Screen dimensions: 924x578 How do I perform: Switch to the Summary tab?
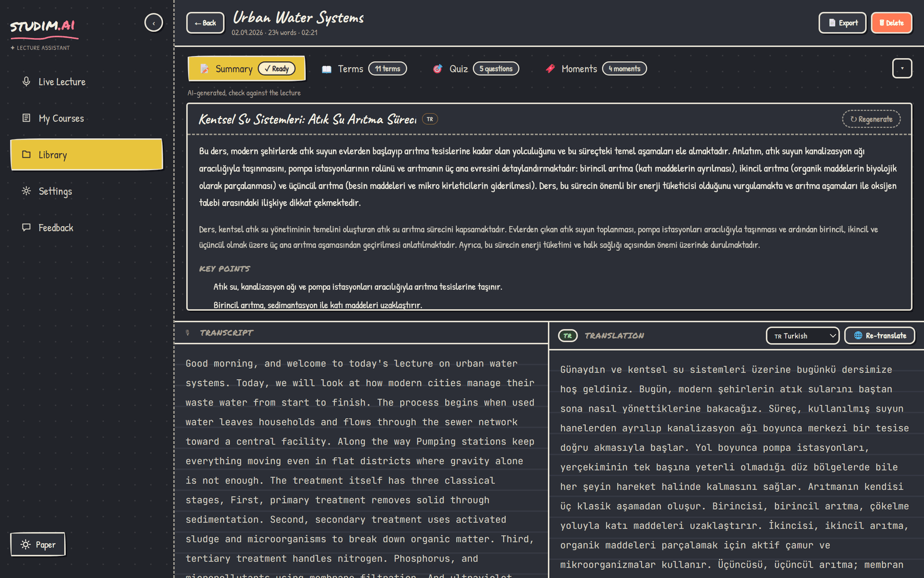(247, 69)
